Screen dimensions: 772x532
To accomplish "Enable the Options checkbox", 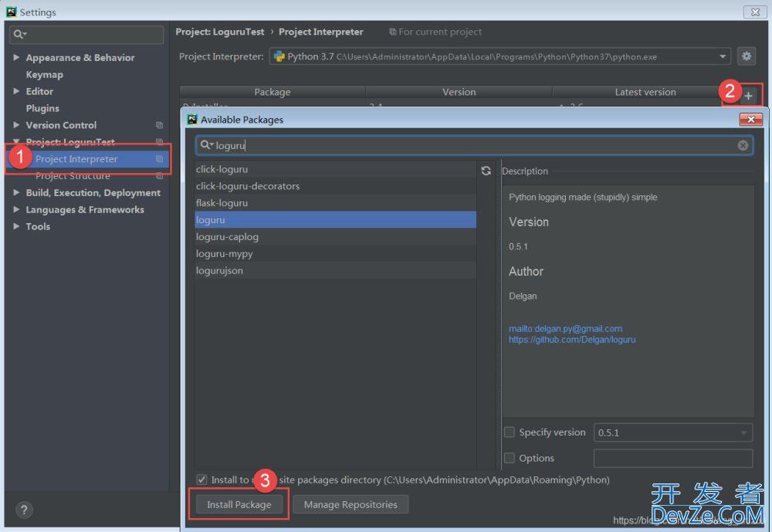I will [x=510, y=458].
